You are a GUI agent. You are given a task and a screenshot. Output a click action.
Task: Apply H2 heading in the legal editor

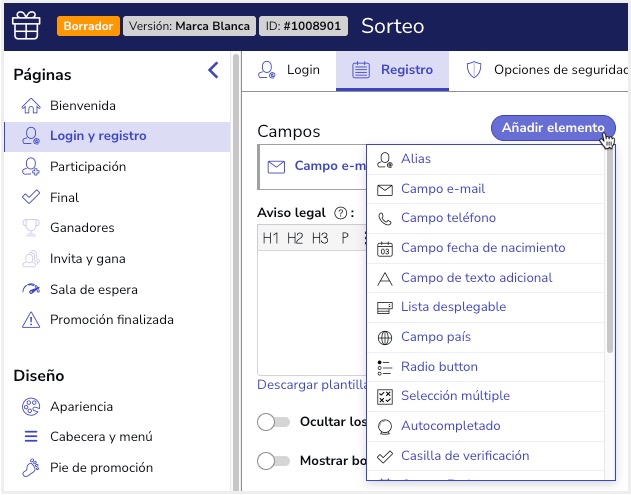point(295,238)
